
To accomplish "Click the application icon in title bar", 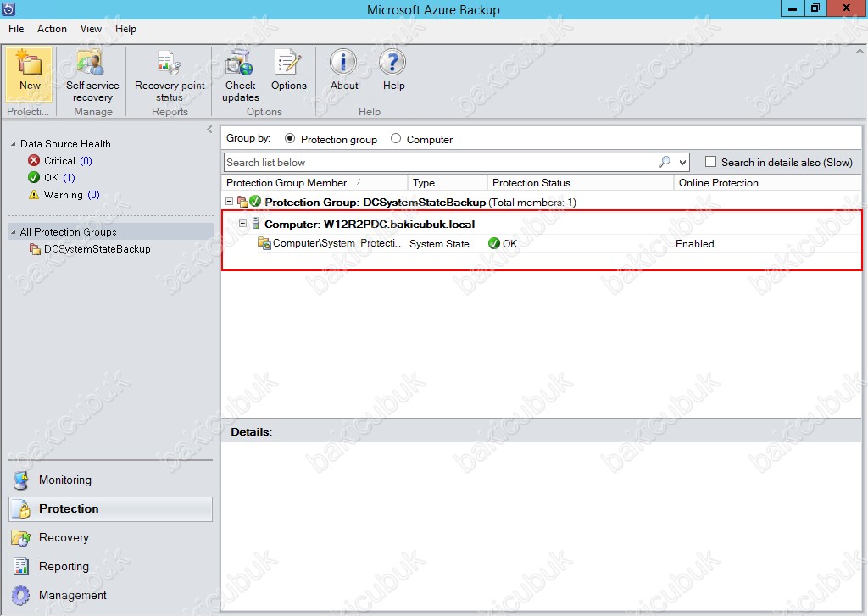I will pos(8,8).
